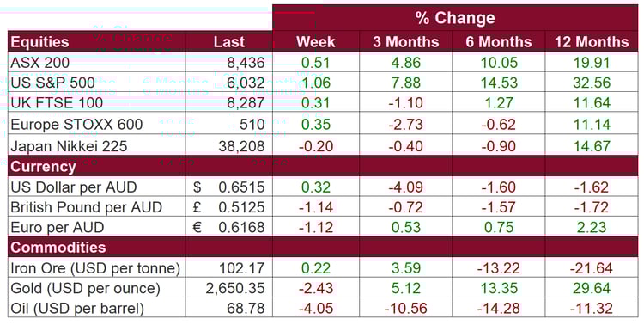Click the Last column header
Viewport: 644px width, 325px height.
tap(228, 42)
